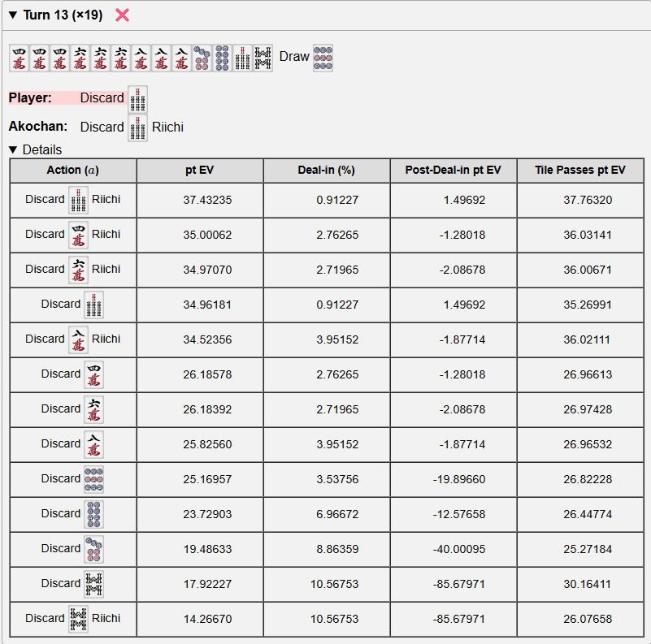Click the Post-Deal-in pt EV header

coord(454,171)
